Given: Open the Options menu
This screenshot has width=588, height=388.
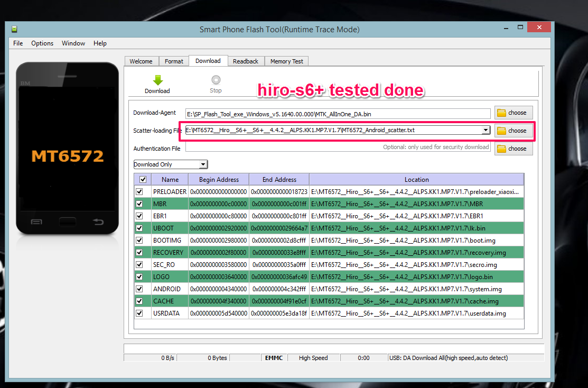Looking at the screenshot, I should click(x=42, y=43).
